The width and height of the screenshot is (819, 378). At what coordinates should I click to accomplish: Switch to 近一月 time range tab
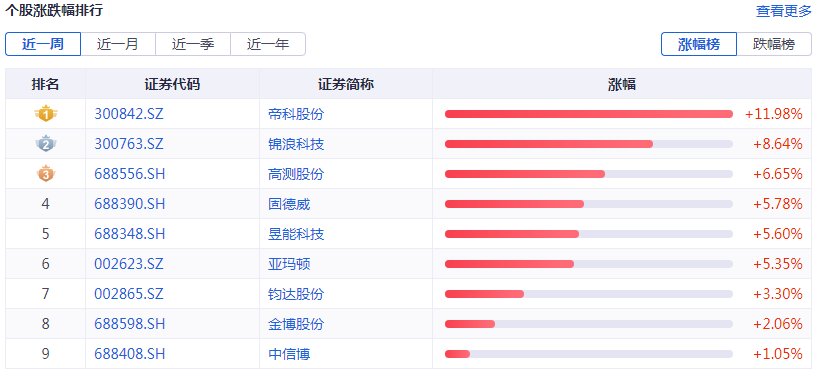[x=118, y=44]
